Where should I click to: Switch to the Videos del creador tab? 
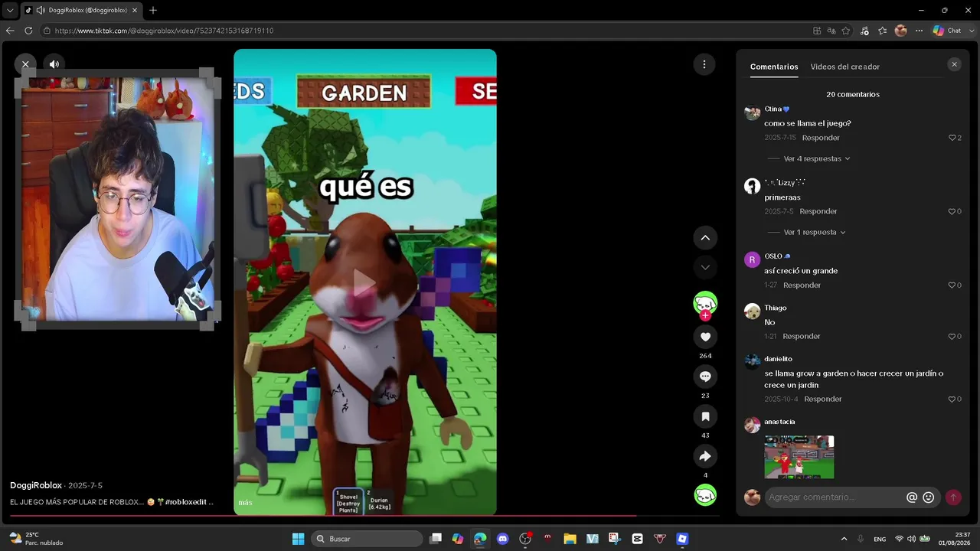845,67
